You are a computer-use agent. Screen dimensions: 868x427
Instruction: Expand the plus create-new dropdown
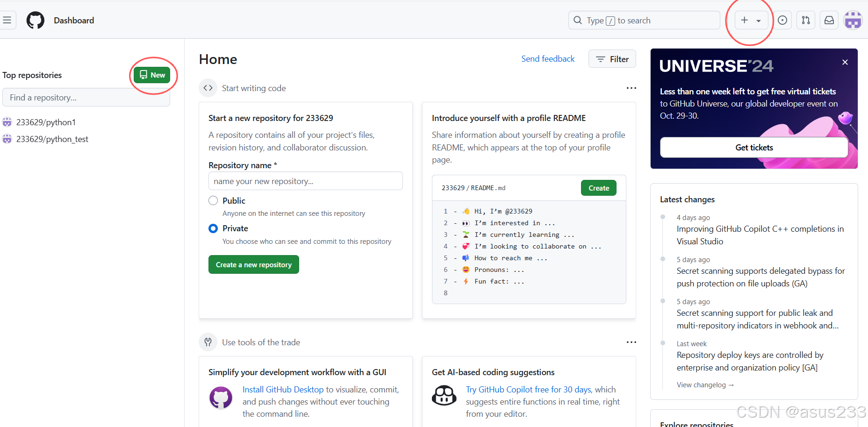(751, 20)
